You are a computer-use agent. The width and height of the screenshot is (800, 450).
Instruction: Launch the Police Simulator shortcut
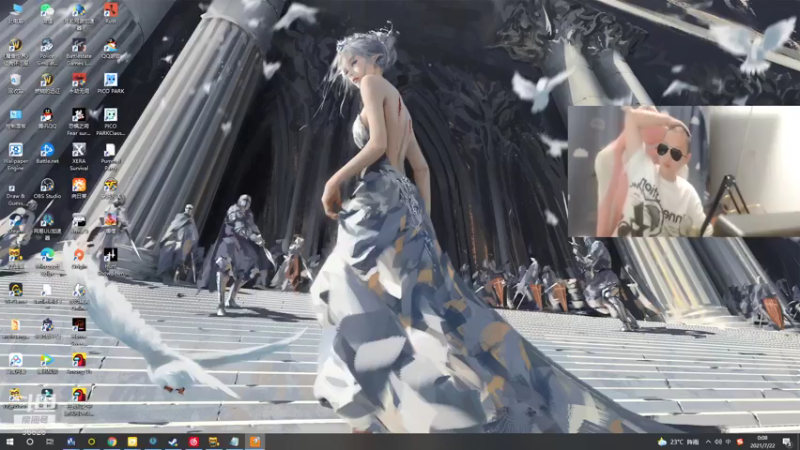(x=47, y=52)
